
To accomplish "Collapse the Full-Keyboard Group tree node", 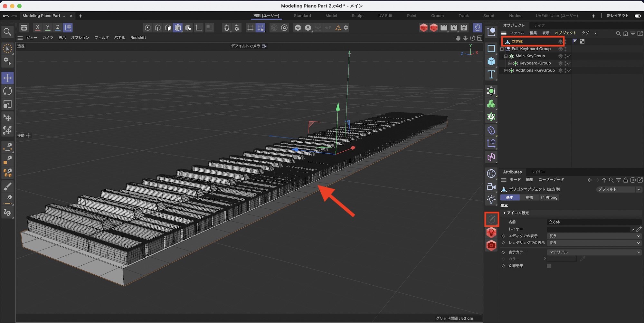I will [x=502, y=49].
